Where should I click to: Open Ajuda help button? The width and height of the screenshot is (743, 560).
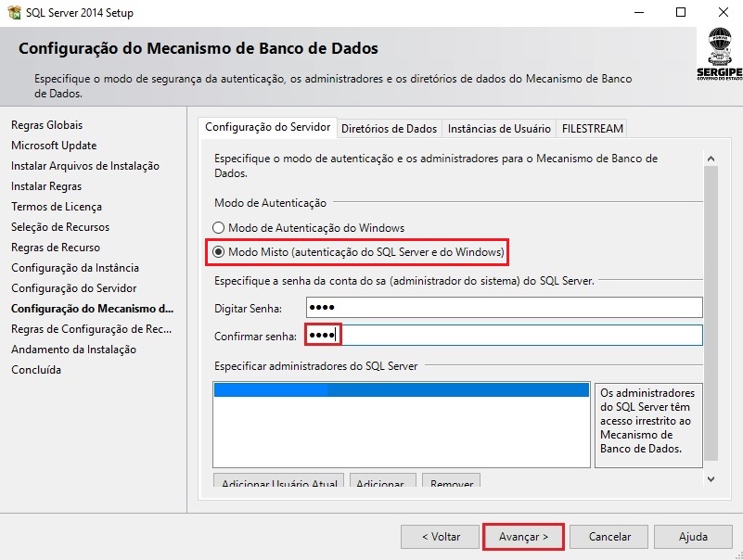coord(693,537)
